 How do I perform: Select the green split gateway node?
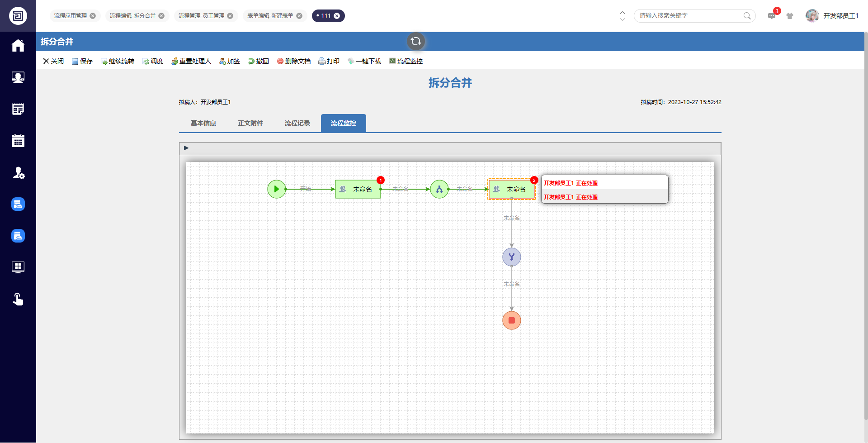439,189
